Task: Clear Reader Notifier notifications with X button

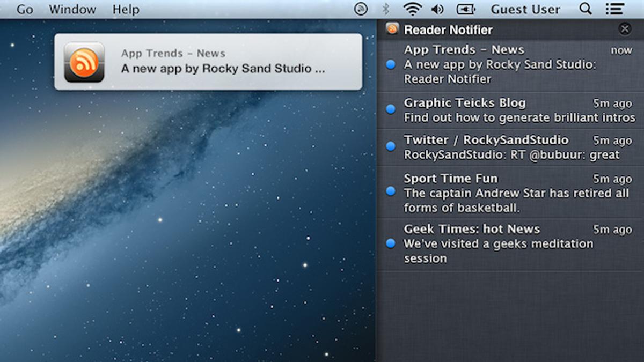Action: (625, 29)
